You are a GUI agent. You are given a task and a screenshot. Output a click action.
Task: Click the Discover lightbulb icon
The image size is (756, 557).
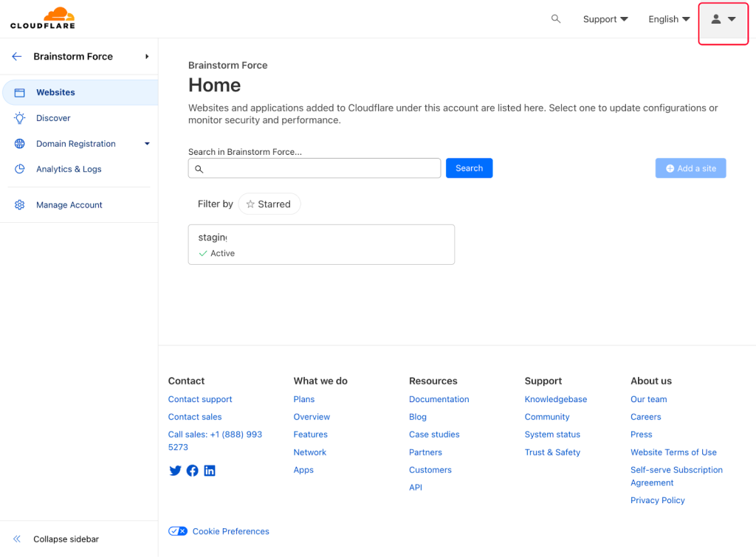tap(20, 118)
